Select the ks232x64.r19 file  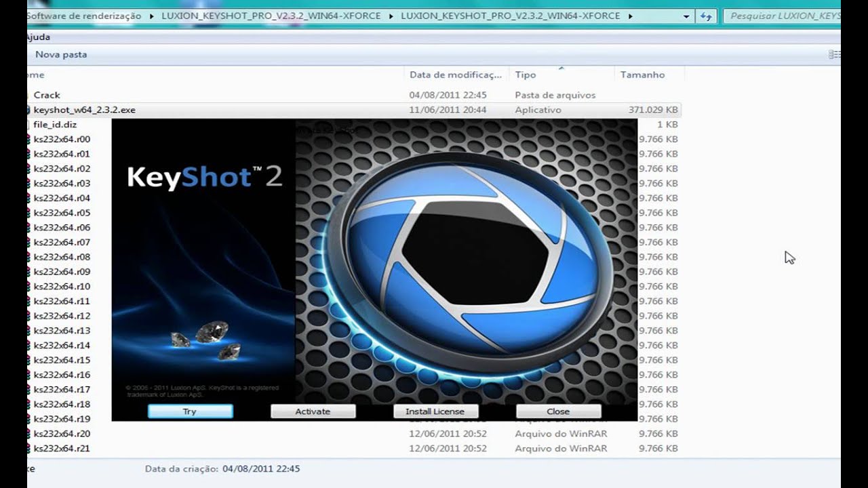(x=62, y=419)
